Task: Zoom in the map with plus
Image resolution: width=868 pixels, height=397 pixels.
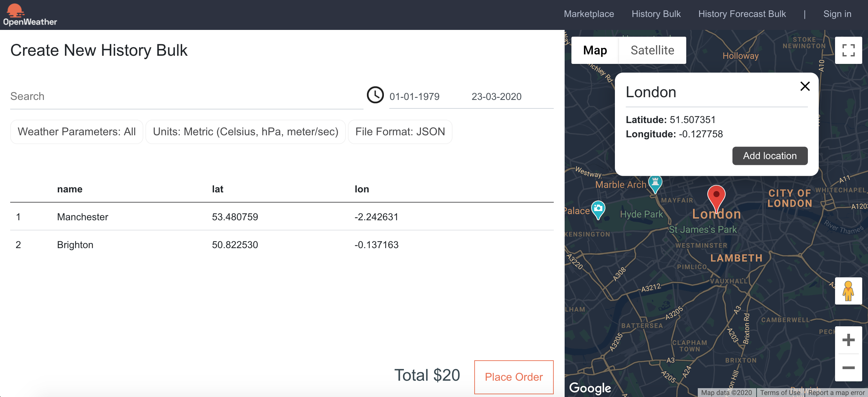Action: [848, 340]
